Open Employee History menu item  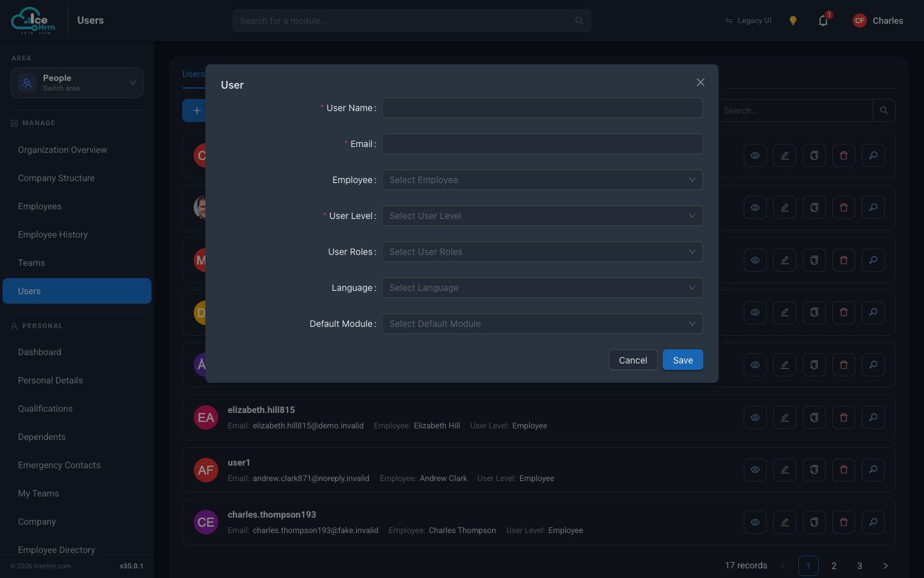(77, 234)
